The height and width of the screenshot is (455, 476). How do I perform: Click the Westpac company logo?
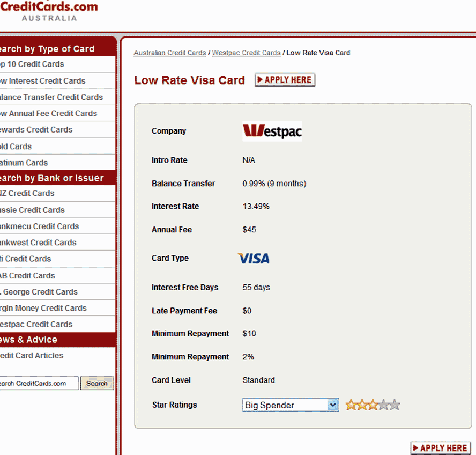click(272, 131)
